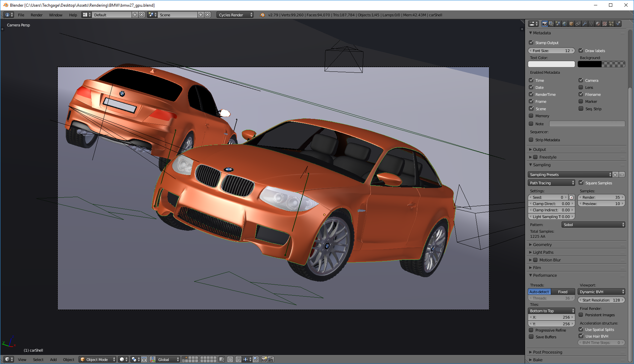Expand the Light Paths panel

[x=543, y=252]
